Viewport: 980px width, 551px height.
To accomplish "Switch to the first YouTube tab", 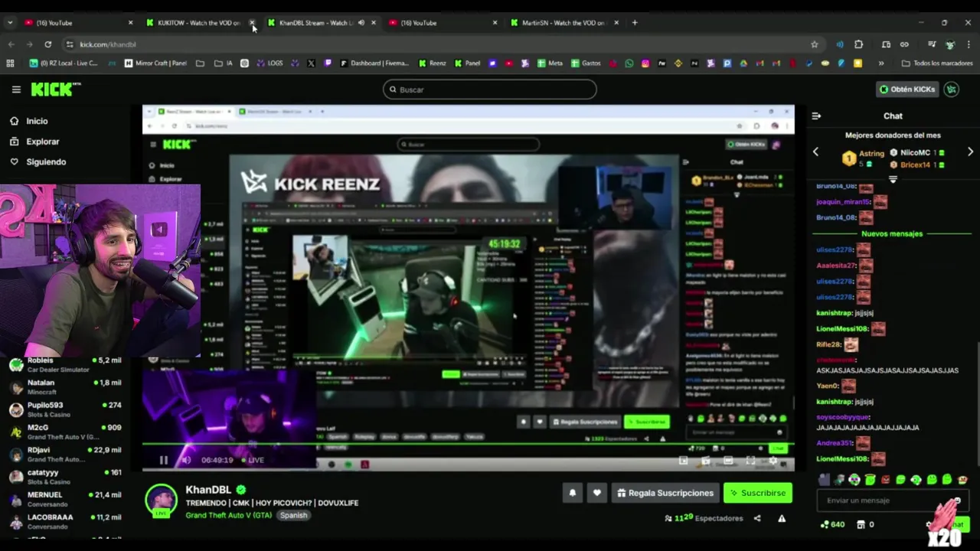I will tap(77, 23).
